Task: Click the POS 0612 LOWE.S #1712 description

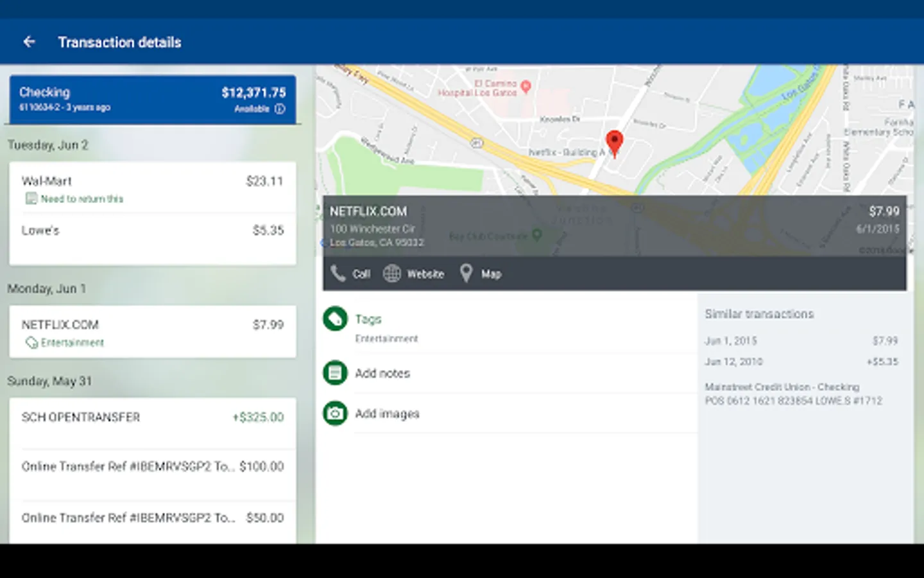Action: pyautogui.click(x=794, y=401)
